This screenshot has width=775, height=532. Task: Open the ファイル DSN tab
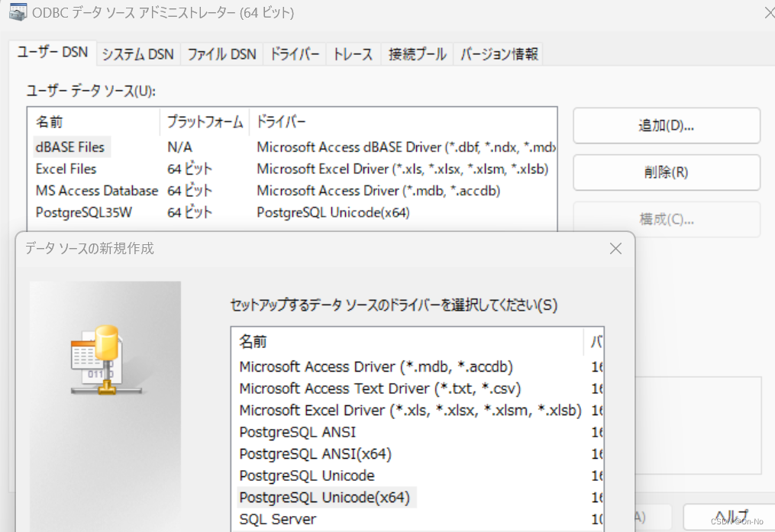[x=221, y=53]
